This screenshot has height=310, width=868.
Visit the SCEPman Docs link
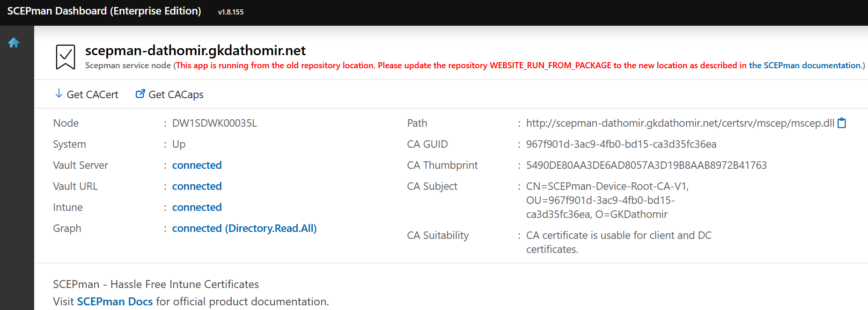pos(115,302)
